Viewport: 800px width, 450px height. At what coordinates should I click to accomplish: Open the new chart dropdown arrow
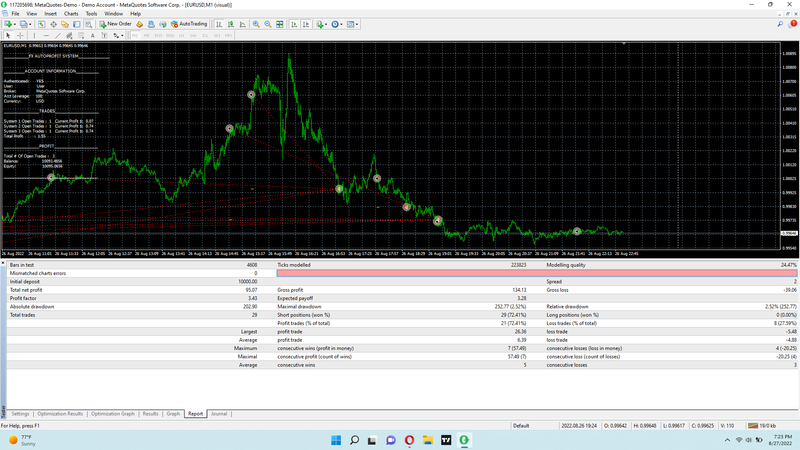coord(16,24)
